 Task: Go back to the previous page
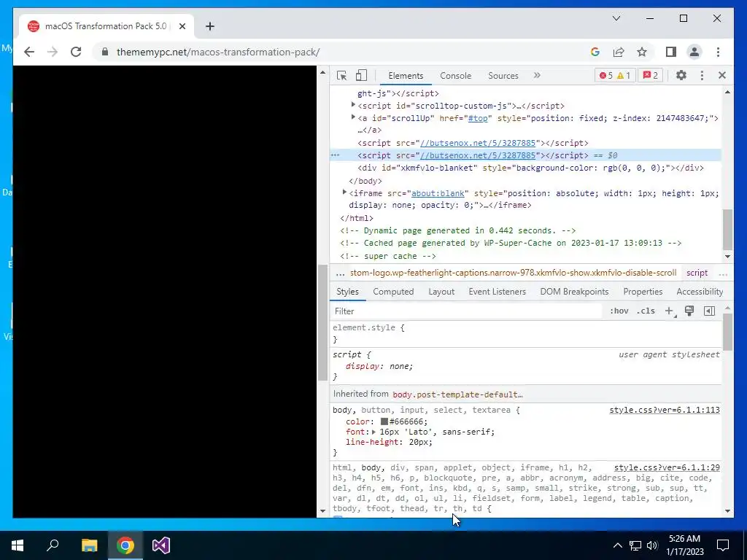(x=29, y=52)
